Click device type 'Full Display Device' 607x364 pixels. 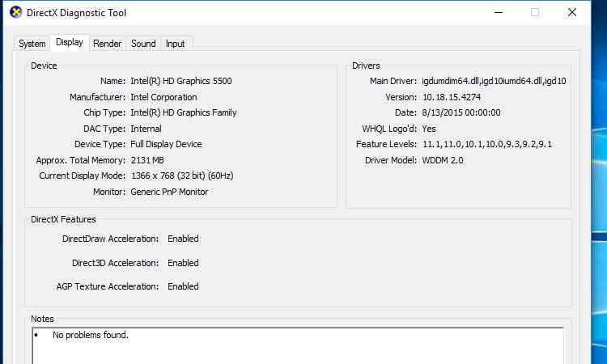166,144
